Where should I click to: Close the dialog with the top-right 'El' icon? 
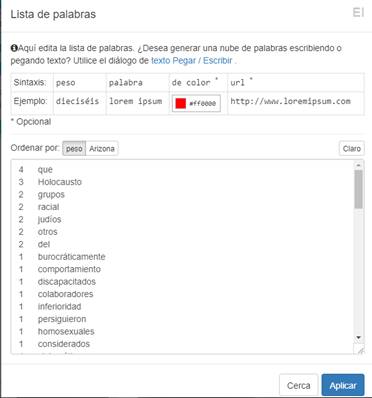coord(358,13)
